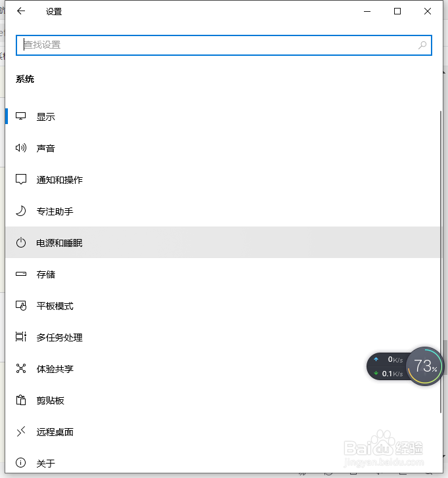This screenshot has width=448, height=478.
Task: Click the Storage (存储) drive icon
Action: [21, 274]
